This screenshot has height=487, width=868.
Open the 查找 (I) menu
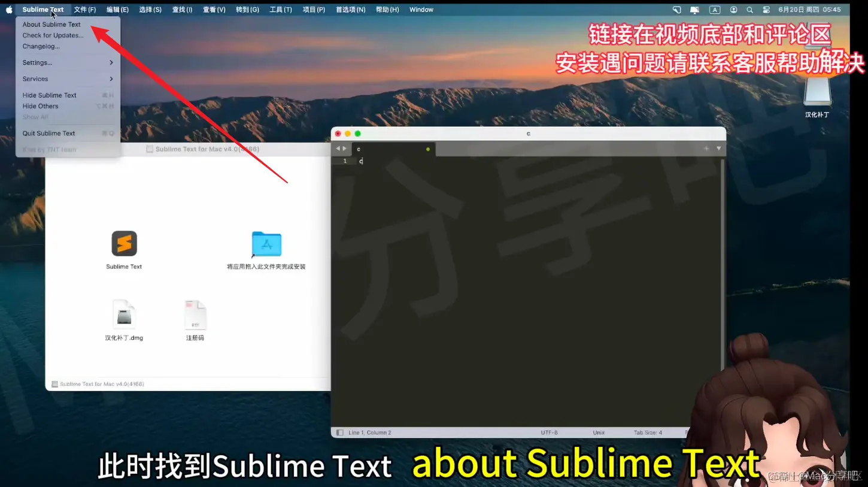182,10
